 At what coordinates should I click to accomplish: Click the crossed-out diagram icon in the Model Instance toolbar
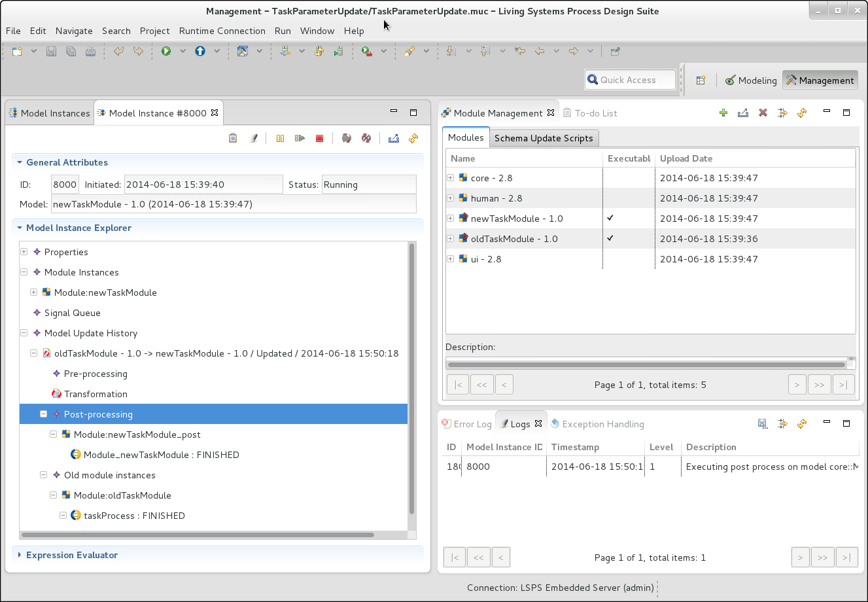[366, 138]
